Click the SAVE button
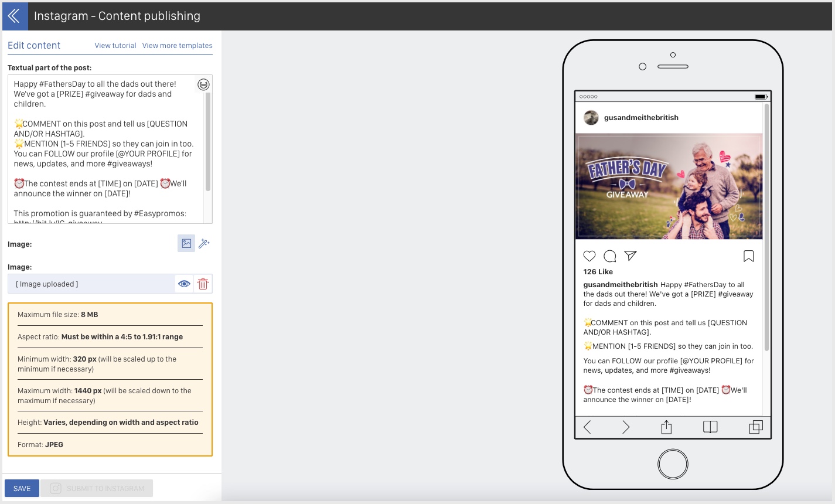The width and height of the screenshot is (835, 504). [22, 488]
